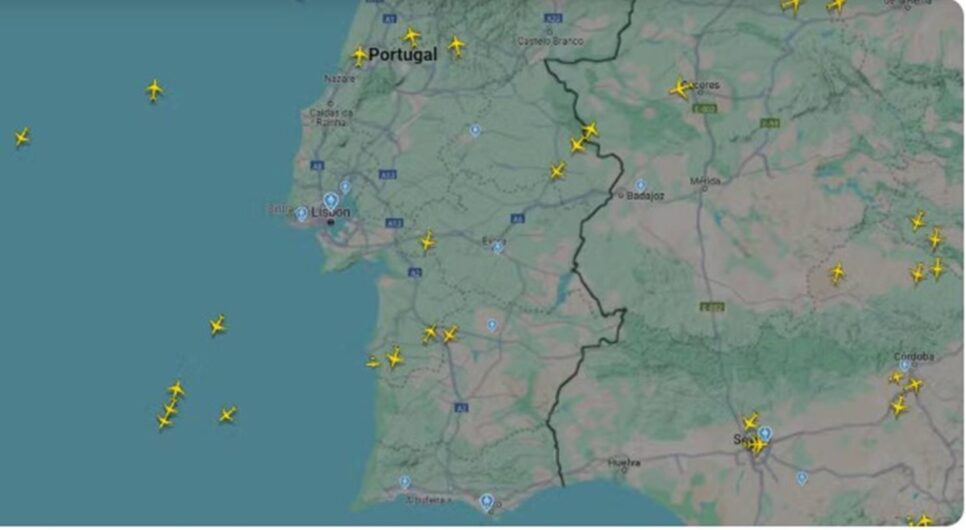The image size is (966, 530).
Task: Click the lone airplane over the northern Atlantic
Action: [154, 91]
